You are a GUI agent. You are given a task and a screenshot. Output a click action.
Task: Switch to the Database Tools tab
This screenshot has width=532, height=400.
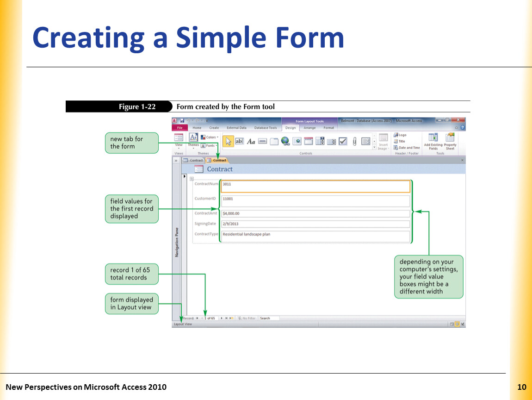tap(266, 128)
